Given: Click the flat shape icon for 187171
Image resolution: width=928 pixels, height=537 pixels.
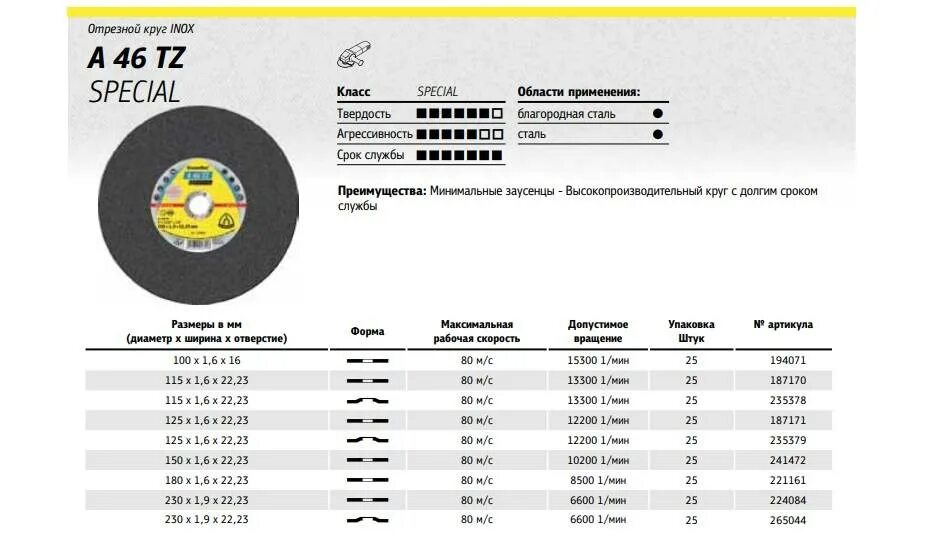Looking at the screenshot, I should click(367, 420).
